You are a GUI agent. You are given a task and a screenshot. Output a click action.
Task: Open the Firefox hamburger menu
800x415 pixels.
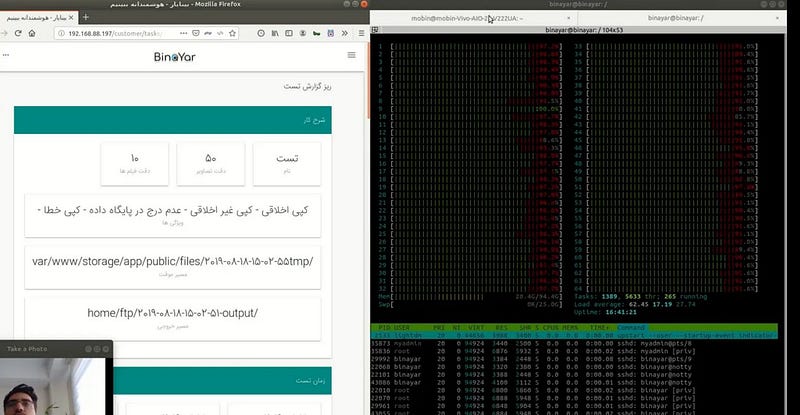coord(361,33)
